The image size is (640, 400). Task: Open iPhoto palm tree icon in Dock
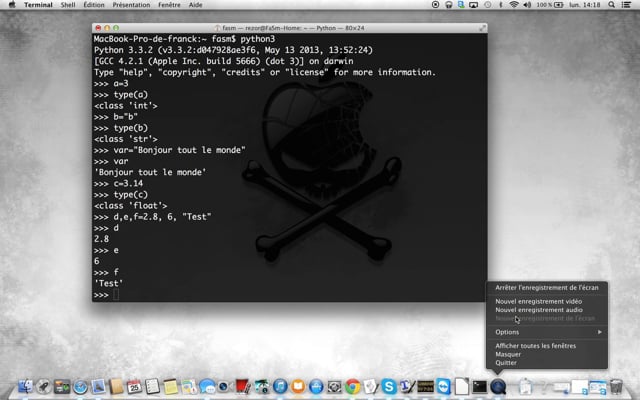click(x=262, y=386)
